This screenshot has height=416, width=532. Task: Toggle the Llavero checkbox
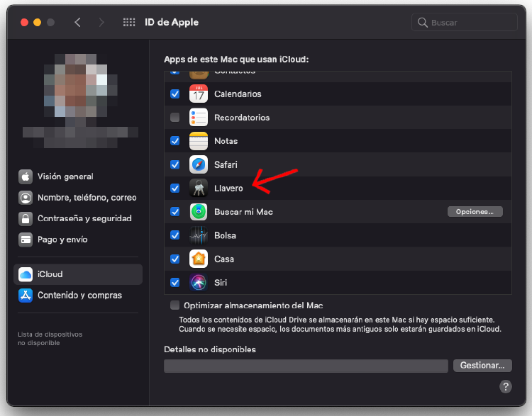pos(174,188)
